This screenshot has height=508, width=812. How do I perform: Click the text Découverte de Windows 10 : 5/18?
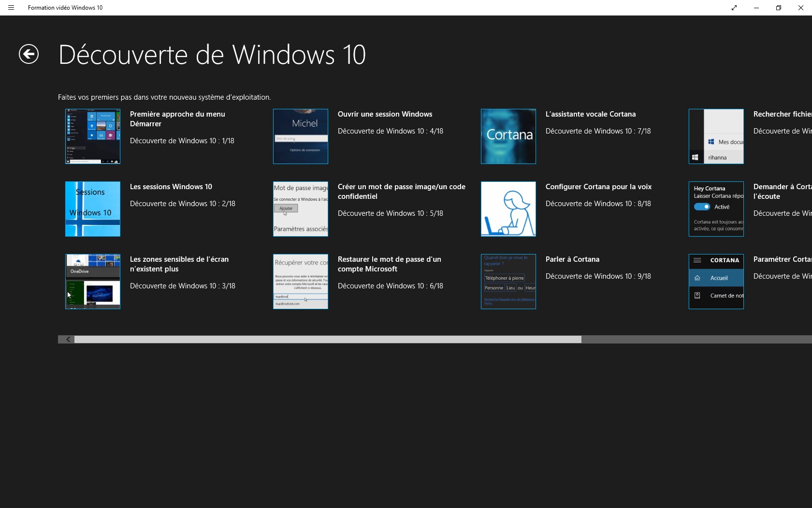point(391,213)
